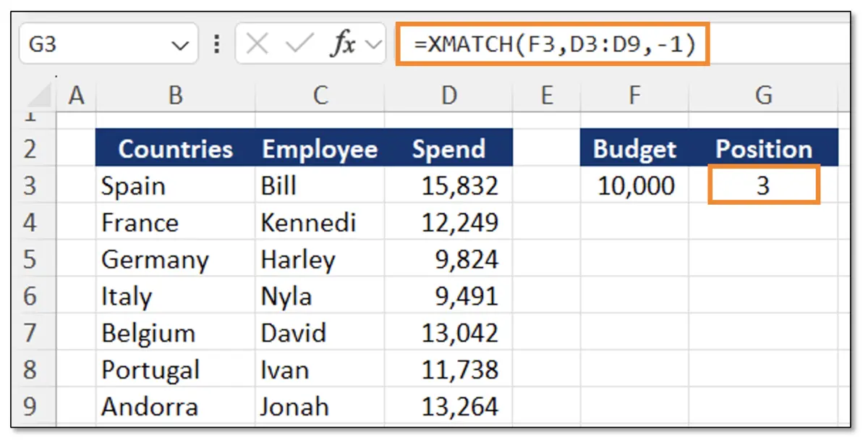
Task: Expand the dropdown next to fx
Action: [374, 45]
